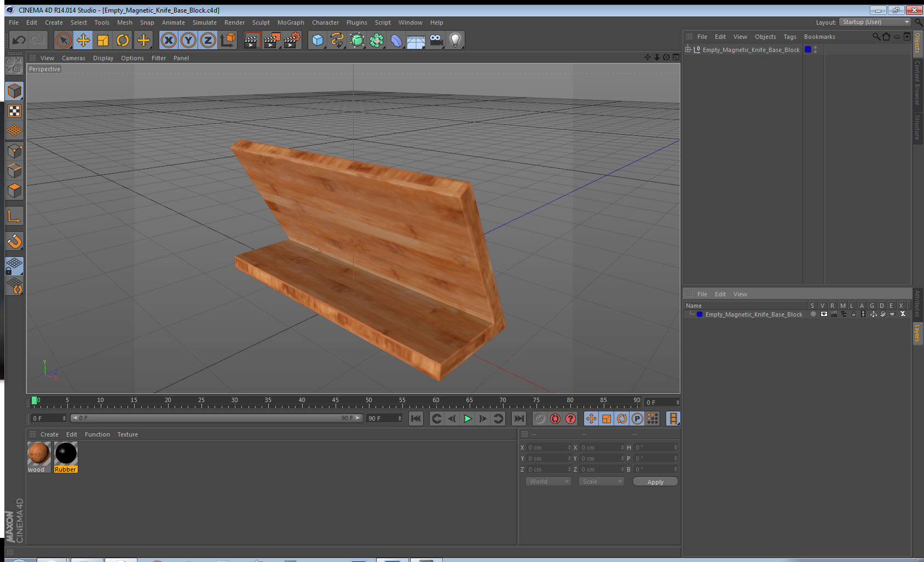Open Object Manager Tags menu

coord(790,37)
